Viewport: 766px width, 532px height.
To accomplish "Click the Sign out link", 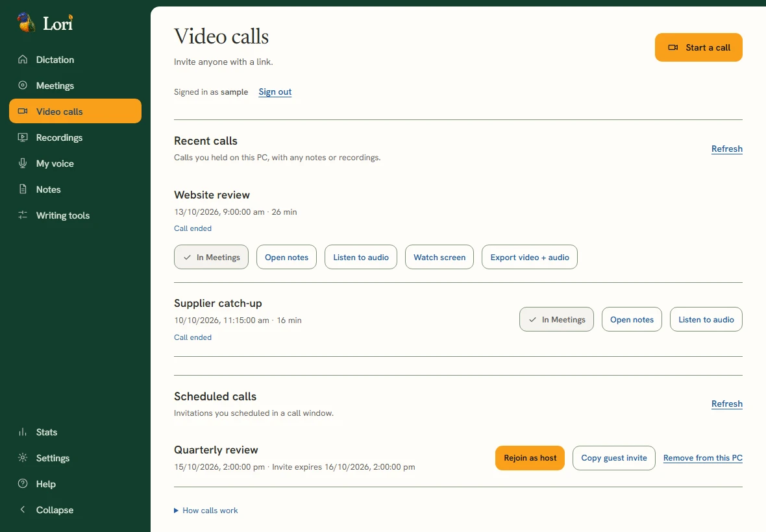I will pyautogui.click(x=275, y=91).
